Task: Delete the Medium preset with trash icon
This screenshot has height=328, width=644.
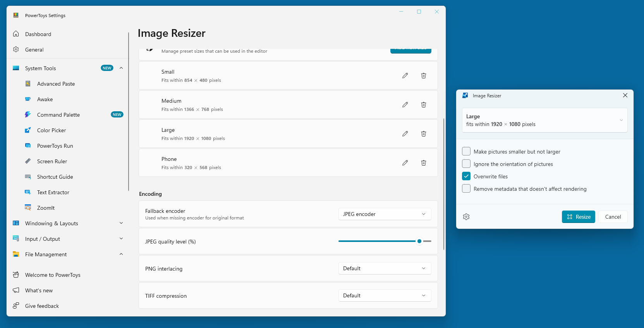Action: [x=424, y=105]
